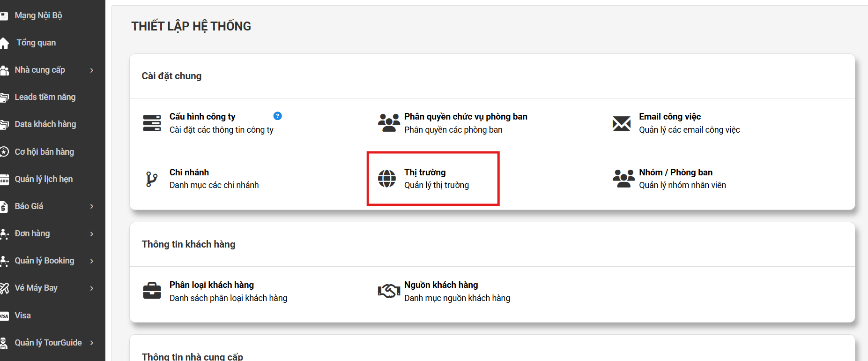Click the server icon for Cấu hình công ty
The image size is (868, 361).
tap(152, 123)
